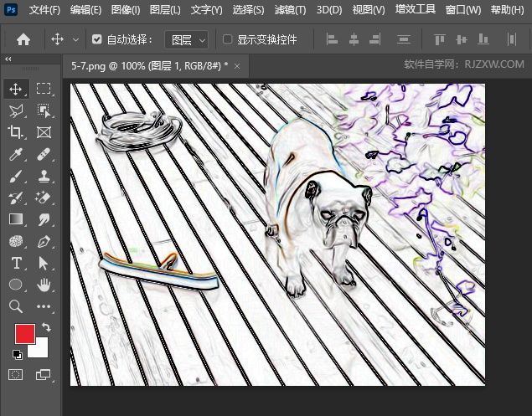Open the 文字(Y) menu
This screenshot has height=416, width=532.
[207, 10]
